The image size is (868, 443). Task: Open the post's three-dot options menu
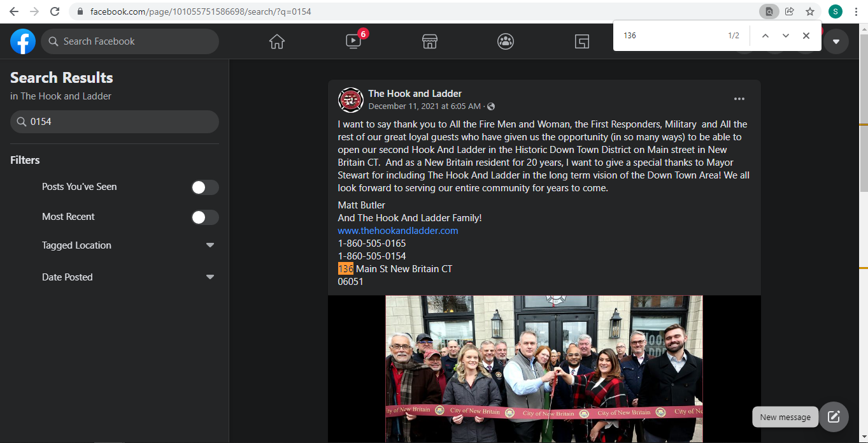point(739,99)
